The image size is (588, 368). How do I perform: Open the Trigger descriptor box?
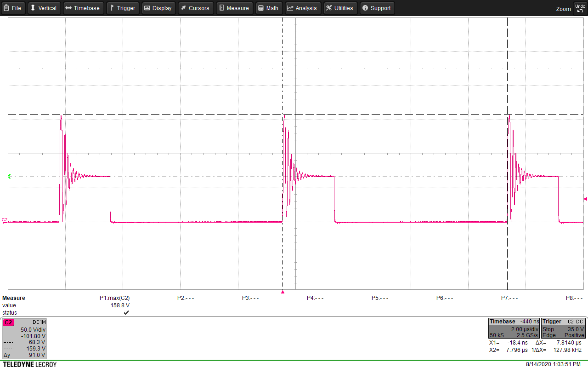click(564, 328)
